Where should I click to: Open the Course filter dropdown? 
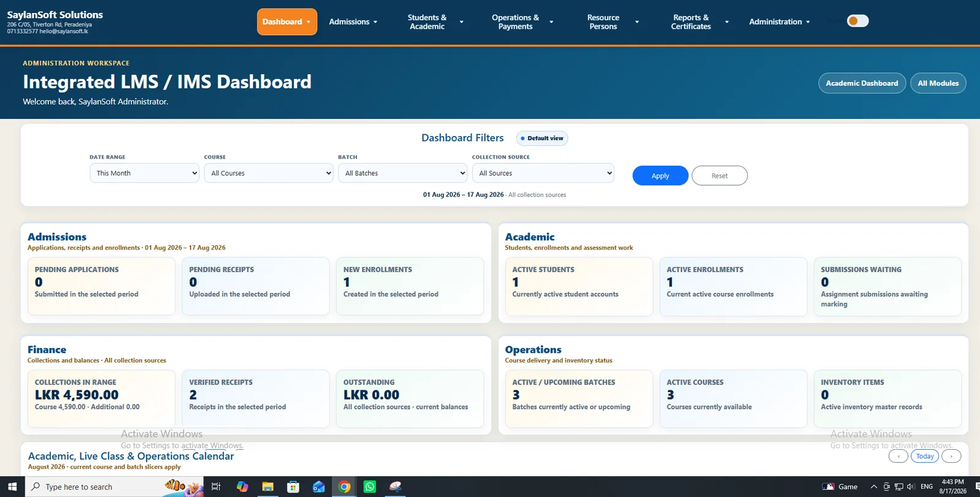[x=268, y=173]
